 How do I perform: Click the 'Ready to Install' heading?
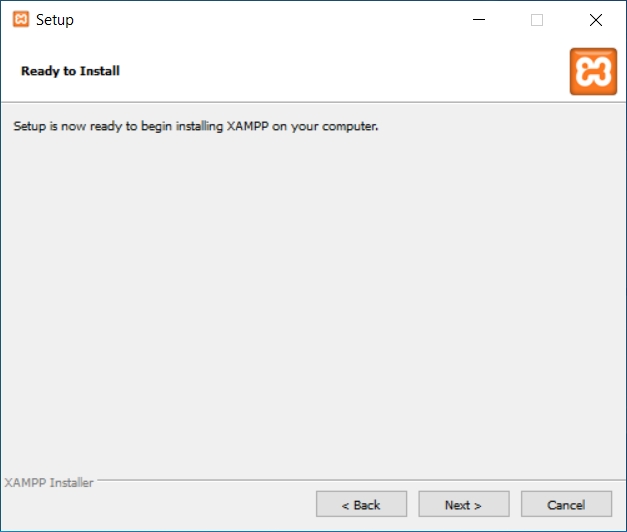(70, 71)
